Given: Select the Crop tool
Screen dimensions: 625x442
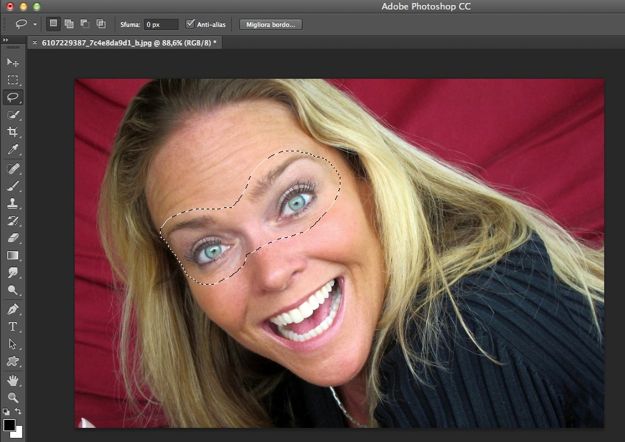Looking at the screenshot, I should 13,132.
